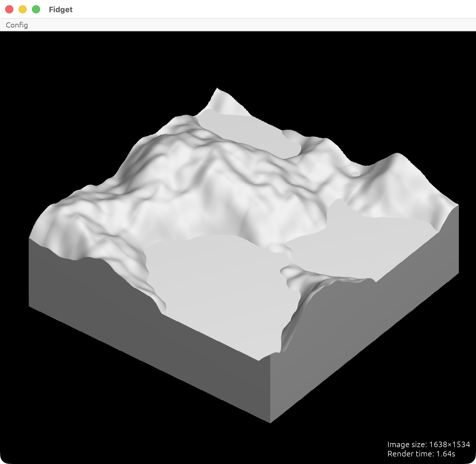The image size is (476, 464).
Task: Maximize the window using green button
Action: [x=36, y=9]
